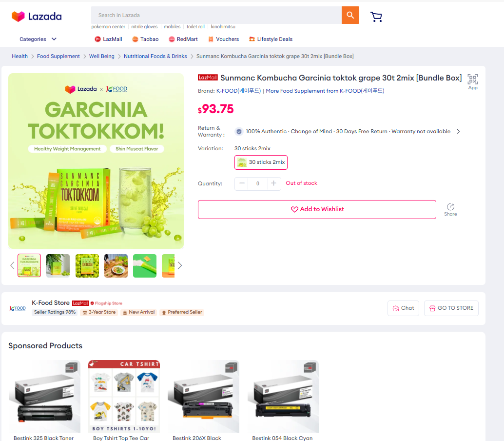Open the Chat button with the store

(403, 308)
